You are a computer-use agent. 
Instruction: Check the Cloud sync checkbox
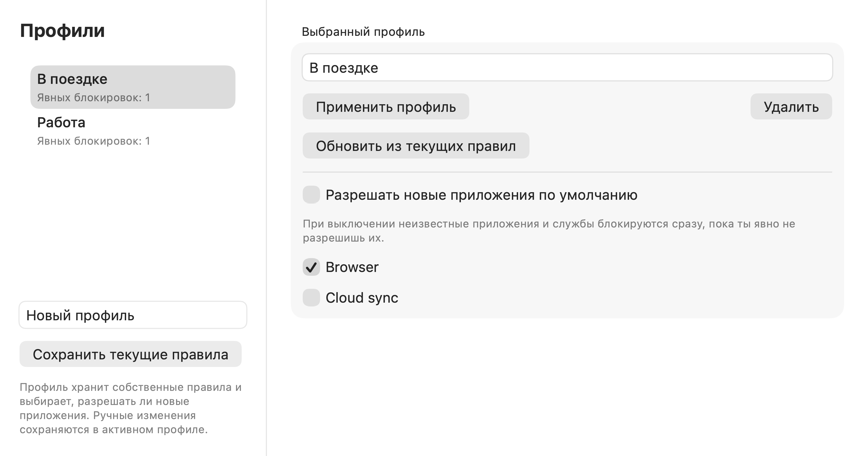(311, 298)
